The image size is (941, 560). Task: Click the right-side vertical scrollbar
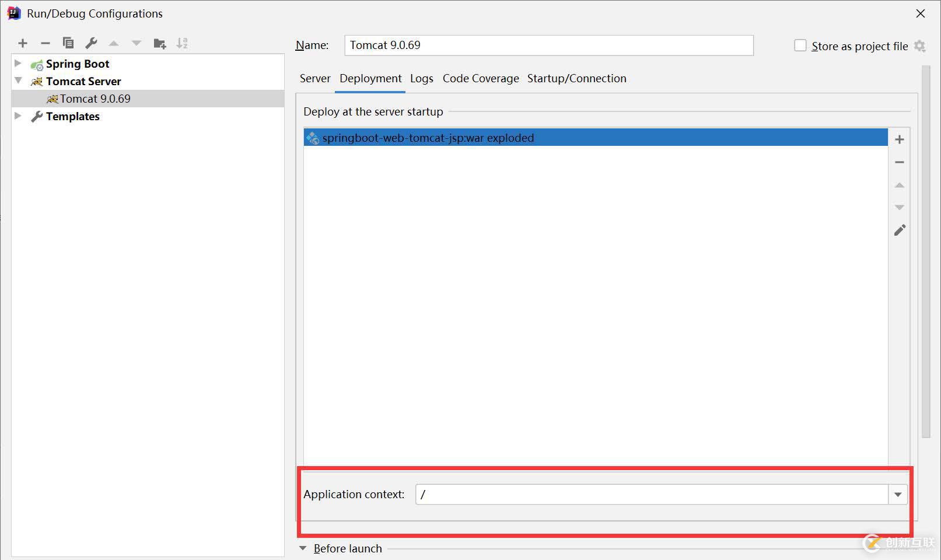tap(926, 252)
